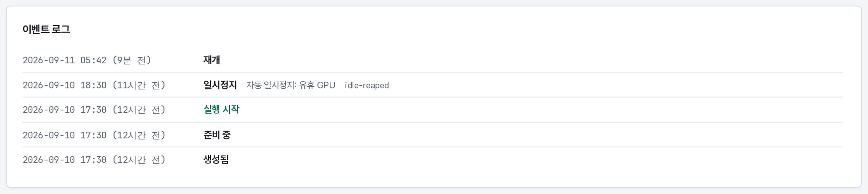Image resolution: width=868 pixels, height=194 pixels.
Task: Click the 2026-09-10 date beside 일시정지
Action: click(49, 85)
